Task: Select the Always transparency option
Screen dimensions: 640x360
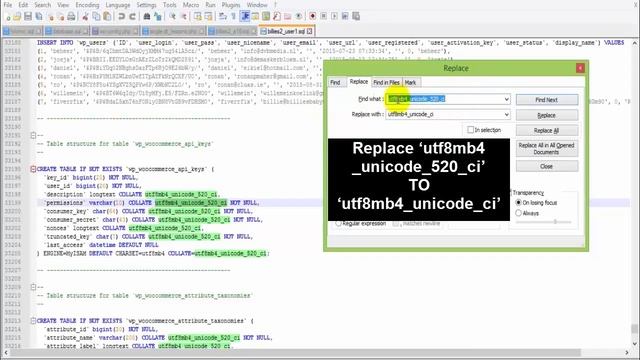Action: click(518, 213)
